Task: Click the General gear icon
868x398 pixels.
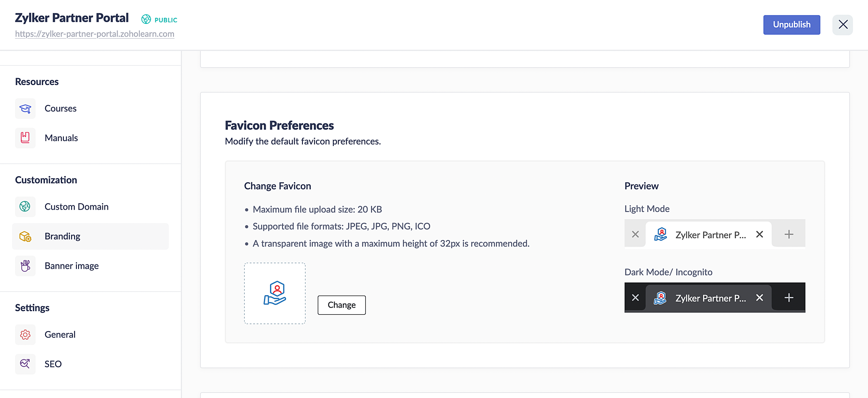Action: [25, 335]
